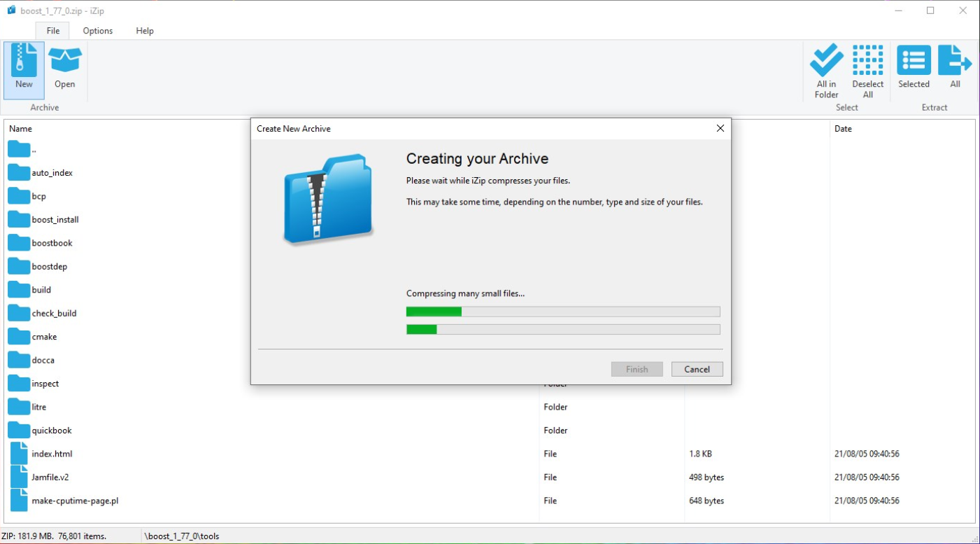The height and width of the screenshot is (544, 980).
Task: Click the auto_index folder icon
Action: (19, 172)
